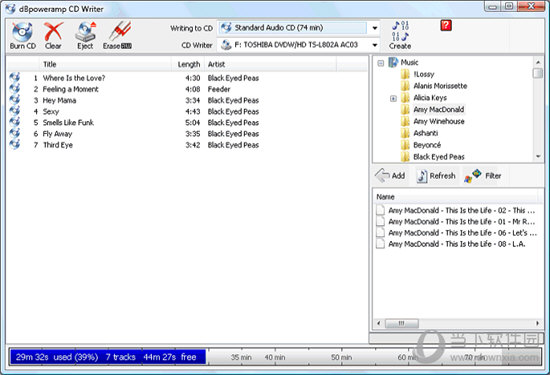Select Black Eyed Peas folder in tree
The height and width of the screenshot is (375, 550).
[439, 157]
